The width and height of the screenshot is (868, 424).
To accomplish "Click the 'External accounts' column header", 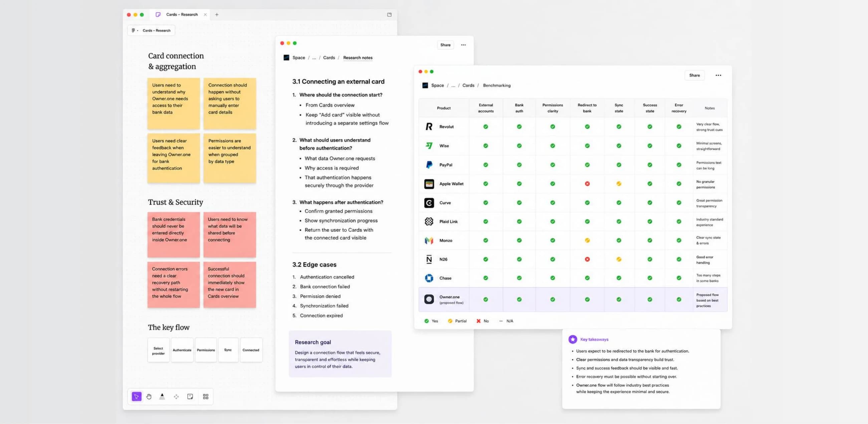I will tap(485, 108).
